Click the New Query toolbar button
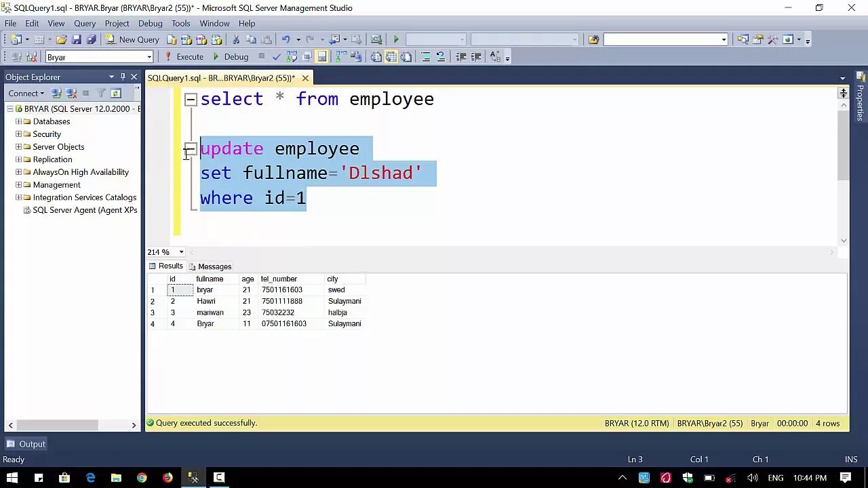The image size is (868, 488). [132, 39]
